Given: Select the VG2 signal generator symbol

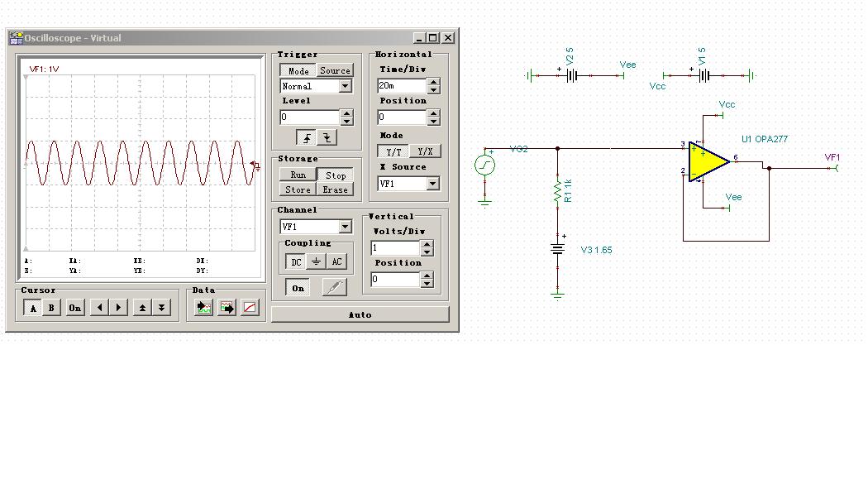Looking at the screenshot, I should click(485, 165).
